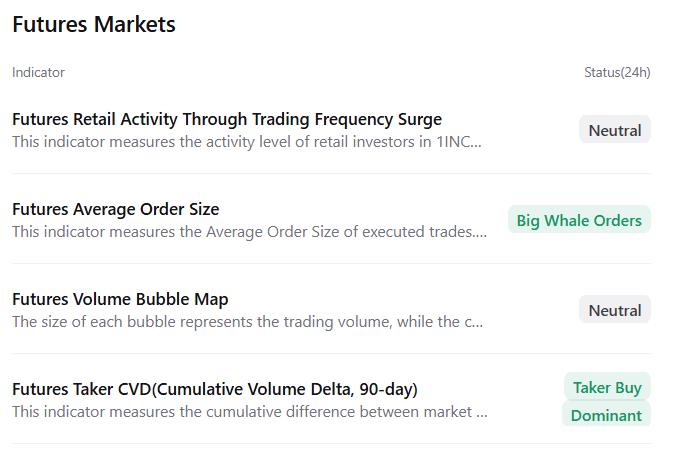This screenshot has height=456, width=674.
Task: Click the Dominant status badge
Action: point(606,414)
